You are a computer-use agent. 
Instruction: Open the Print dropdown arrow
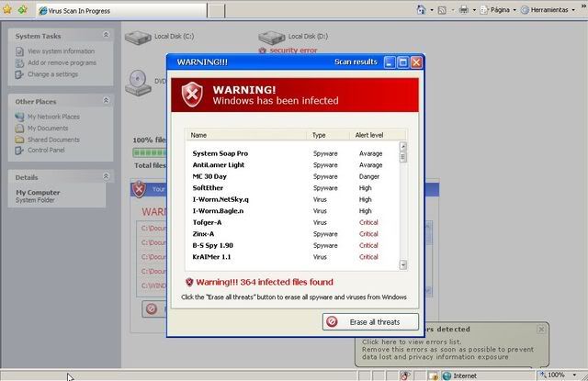click(x=474, y=10)
